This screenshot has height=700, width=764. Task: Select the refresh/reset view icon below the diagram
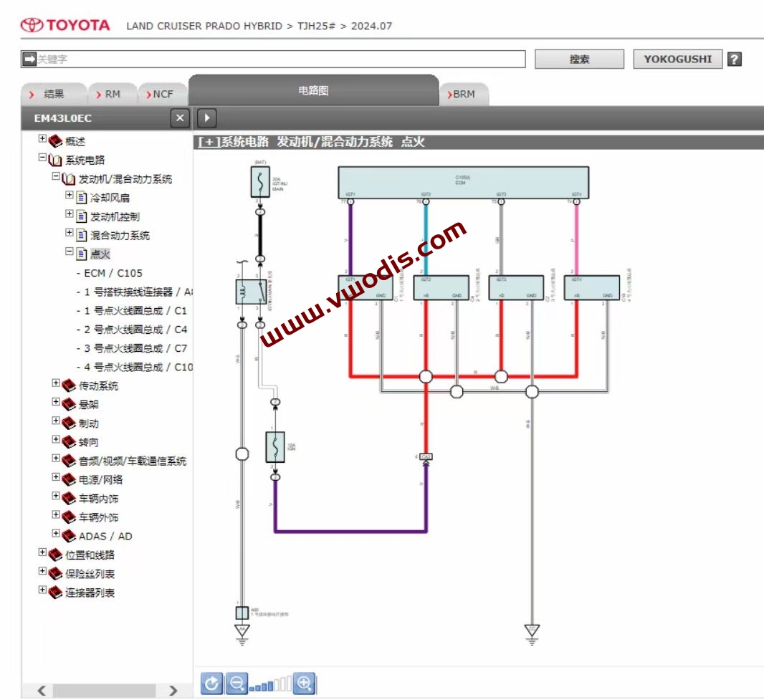point(211,683)
